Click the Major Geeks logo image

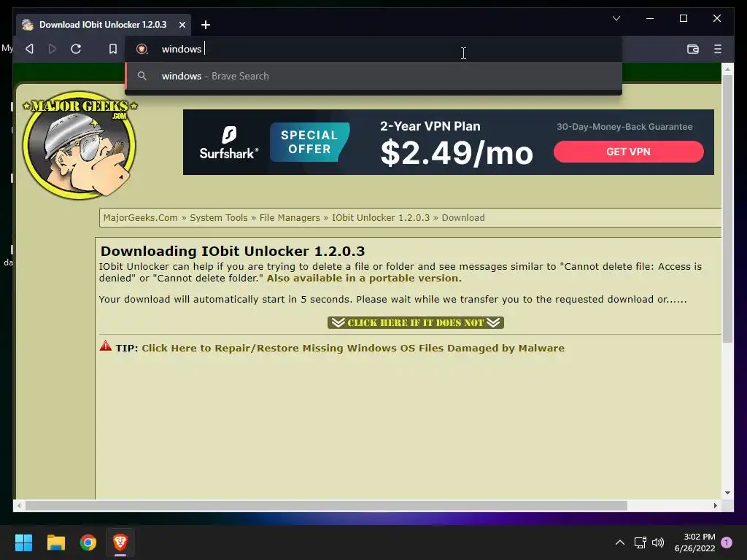click(x=80, y=145)
